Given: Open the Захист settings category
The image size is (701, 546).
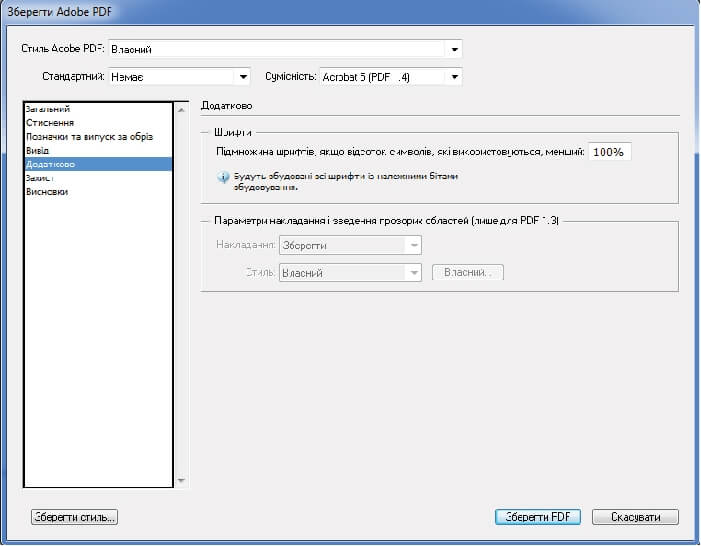Looking at the screenshot, I should point(40,177).
